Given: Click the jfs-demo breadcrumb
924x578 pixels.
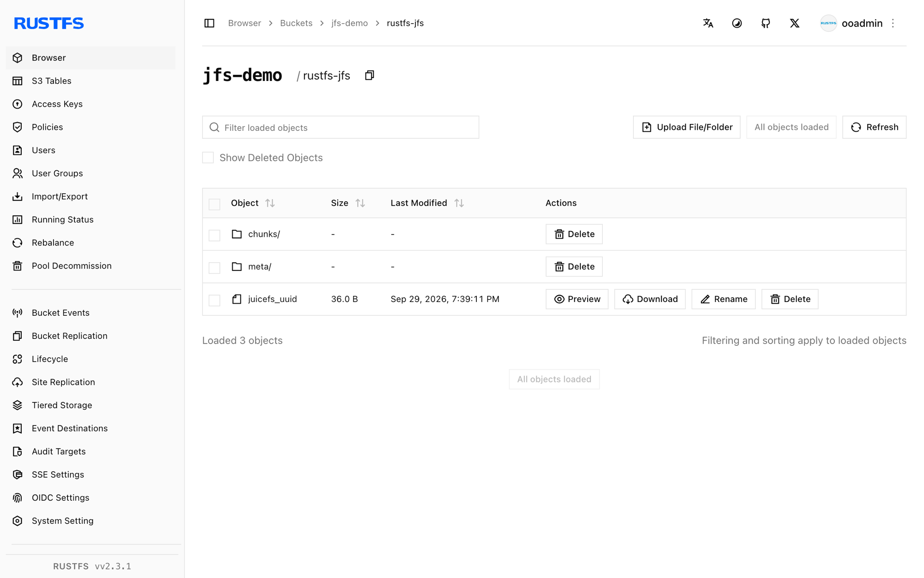Looking at the screenshot, I should [x=349, y=23].
